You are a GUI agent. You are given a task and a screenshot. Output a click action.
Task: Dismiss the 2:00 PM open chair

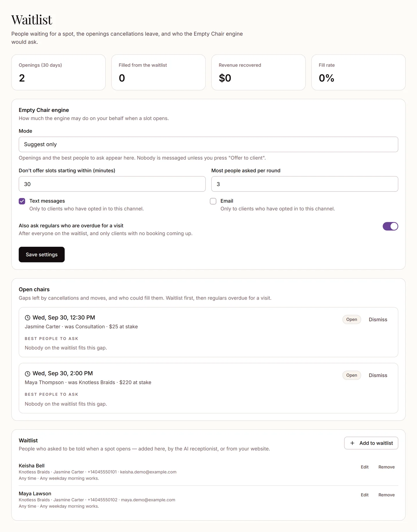[378, 375]
